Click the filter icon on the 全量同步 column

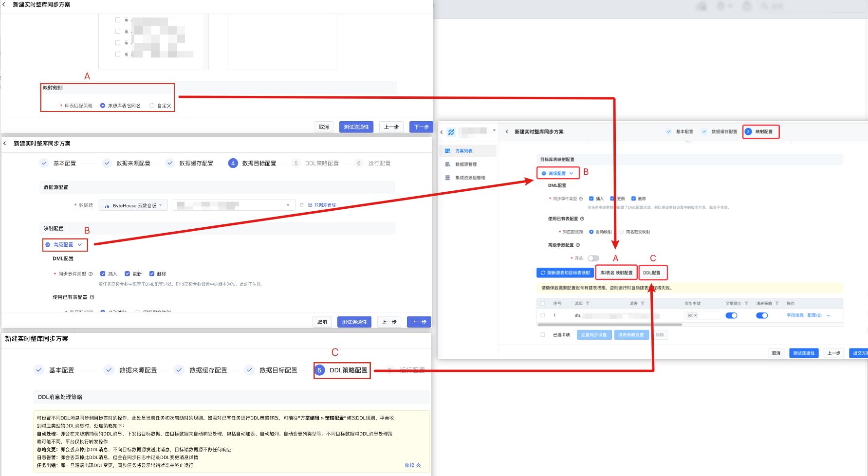pos(746,303)
